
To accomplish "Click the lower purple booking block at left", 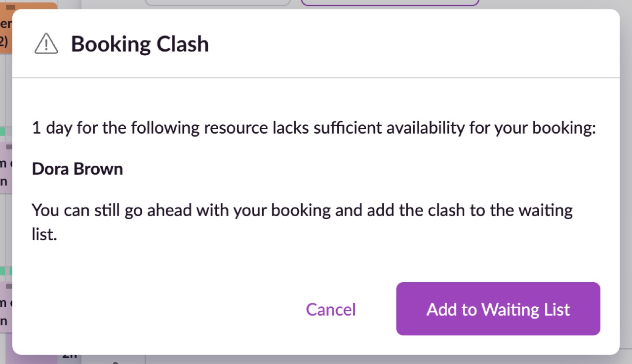I will (x=6, y=307).
